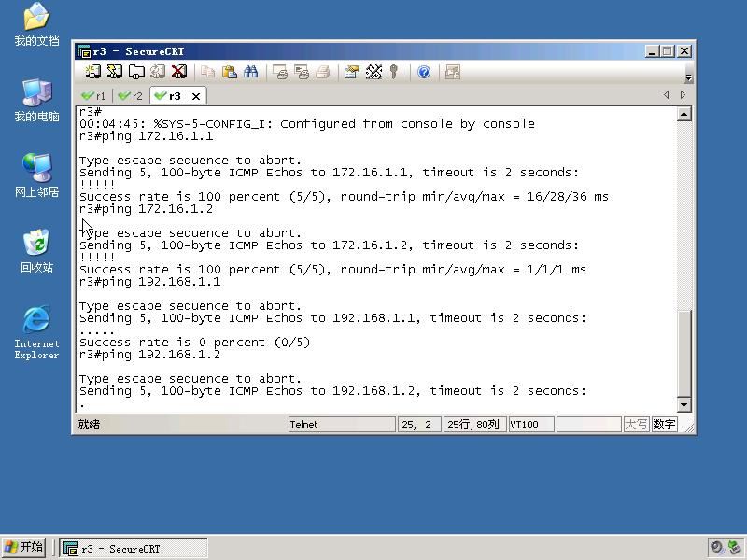Click the system tray speaker icon
Viewport: 747px width, 560px height.
tap(716, 547)
